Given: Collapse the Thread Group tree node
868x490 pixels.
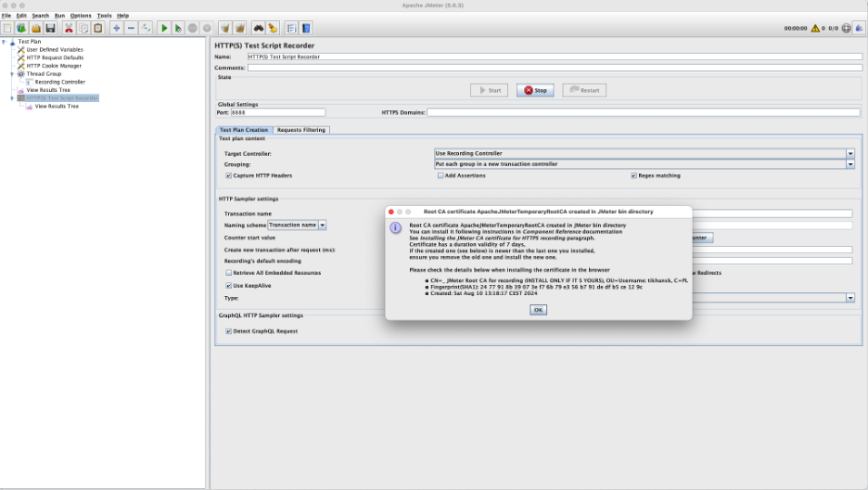Looking at the screenshot, I should [x=12, y=73].
